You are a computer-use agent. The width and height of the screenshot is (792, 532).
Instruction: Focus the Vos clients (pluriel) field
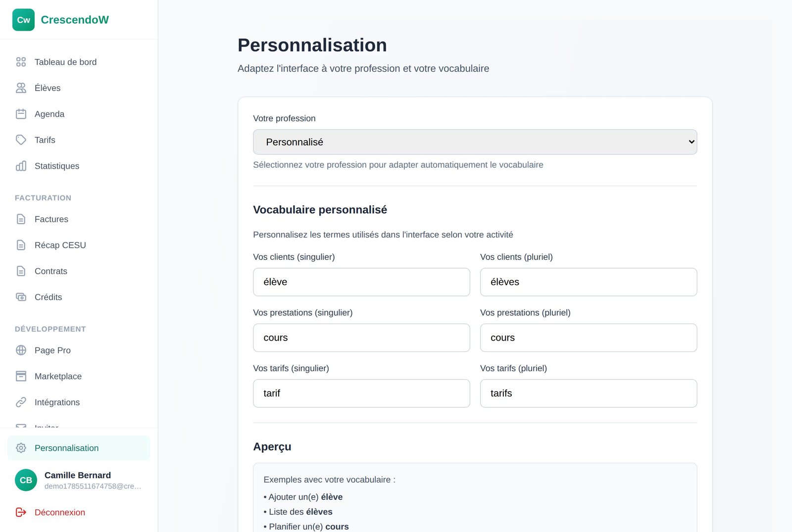tap(589, 282)
